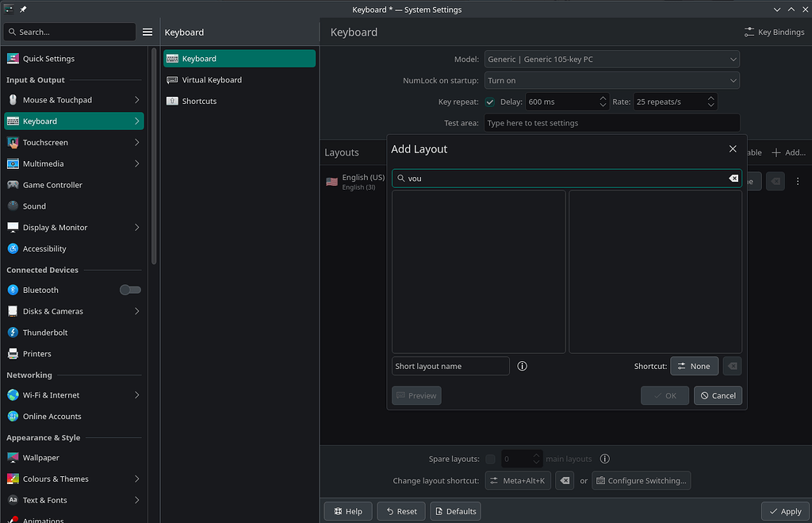The height and width of the screenshot is (523, 812).
Task: Enable the Spare layouts checkbox
Action: coord(490,459)
